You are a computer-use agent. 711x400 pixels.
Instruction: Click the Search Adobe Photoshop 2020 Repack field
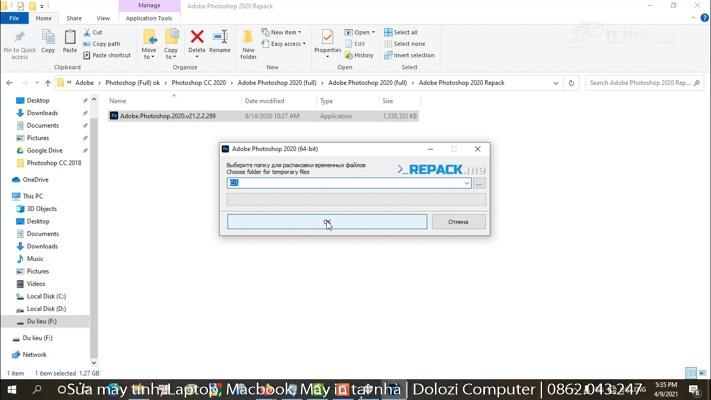[640, 83]
